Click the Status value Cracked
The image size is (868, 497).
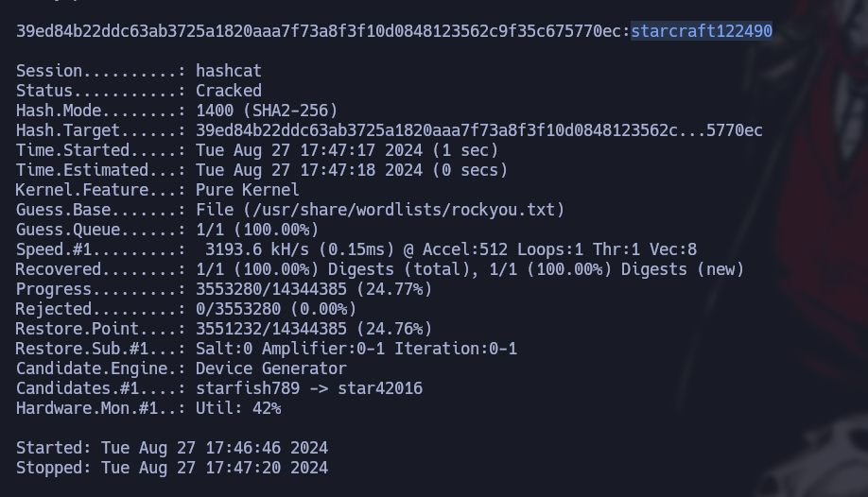(x=229, y=91)
